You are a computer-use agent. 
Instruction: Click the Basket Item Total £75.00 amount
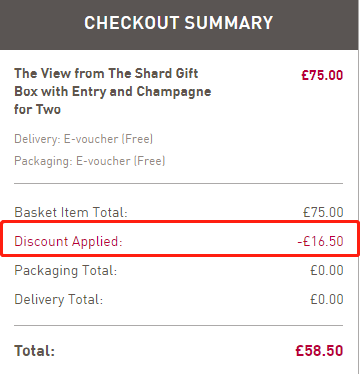[323, 212]
